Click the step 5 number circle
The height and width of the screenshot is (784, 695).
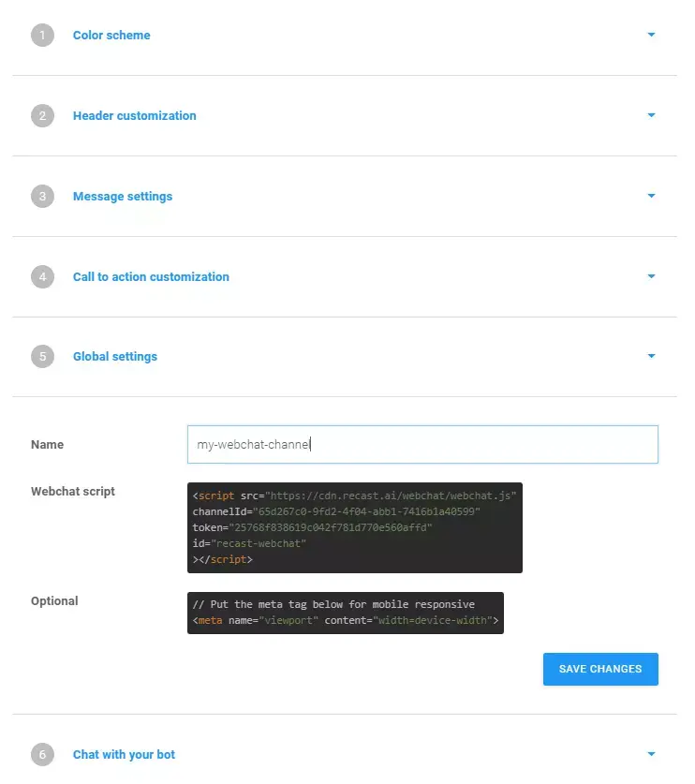point(42,357)
